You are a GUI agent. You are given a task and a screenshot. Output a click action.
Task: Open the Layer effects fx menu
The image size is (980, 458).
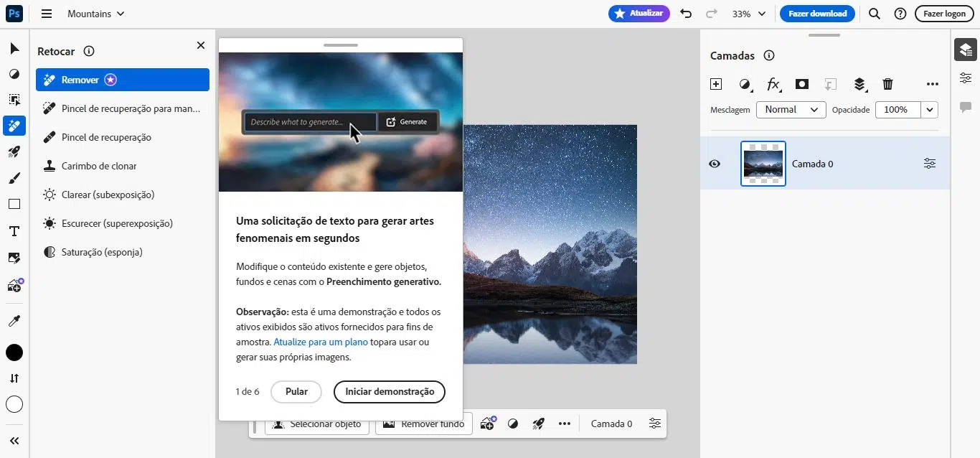coord(773,84)
